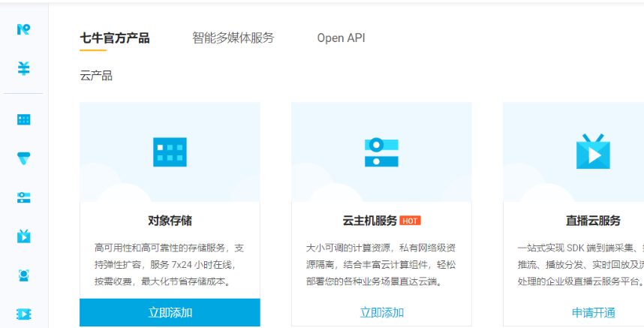Switch to the Open API tab
Screen dimensions: 644x328
341,38
